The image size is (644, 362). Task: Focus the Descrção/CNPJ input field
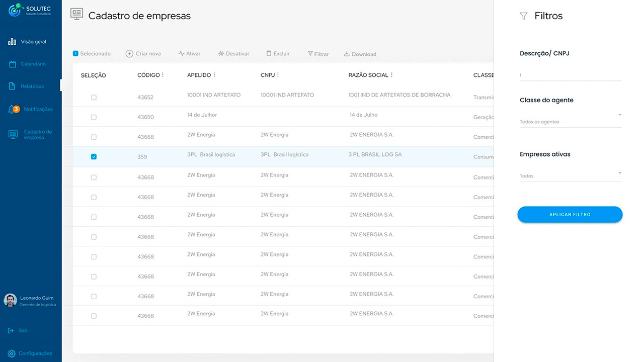[570, 75]
